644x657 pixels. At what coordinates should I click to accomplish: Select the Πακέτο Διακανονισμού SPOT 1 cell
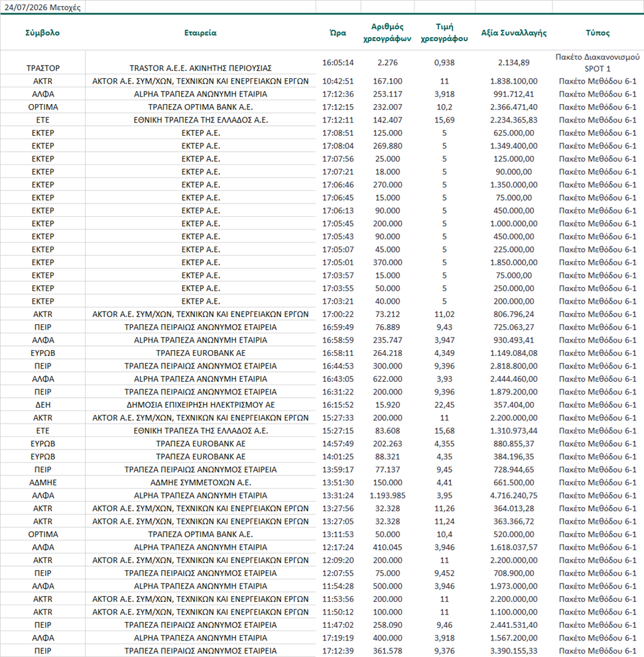click(x=598, y=62)
